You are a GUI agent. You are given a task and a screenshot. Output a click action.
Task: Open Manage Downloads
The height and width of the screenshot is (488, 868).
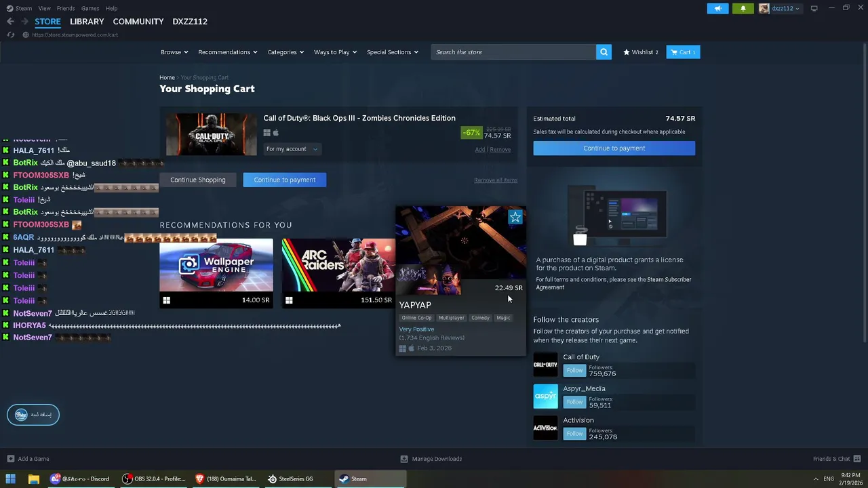(x=431, y=459)
